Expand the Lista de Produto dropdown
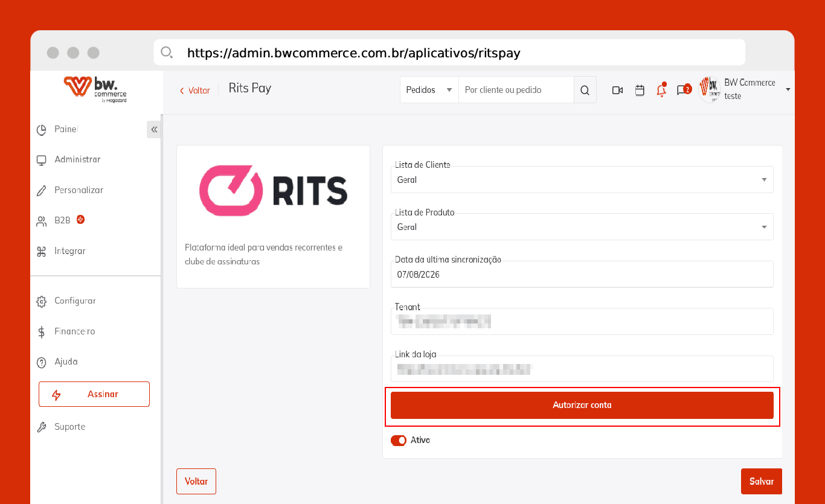The width and height of the screenshot is (825, 504). [582, 227]
